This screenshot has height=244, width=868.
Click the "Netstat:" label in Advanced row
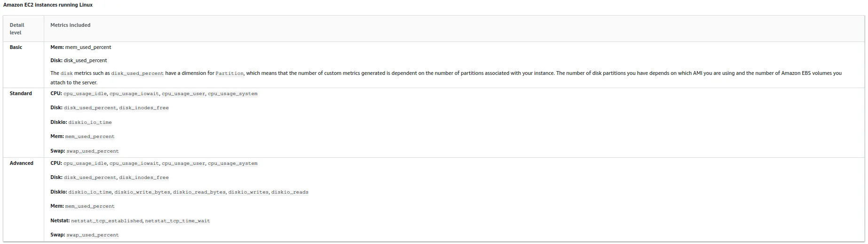pyautogui.click(x=60, y=220)
